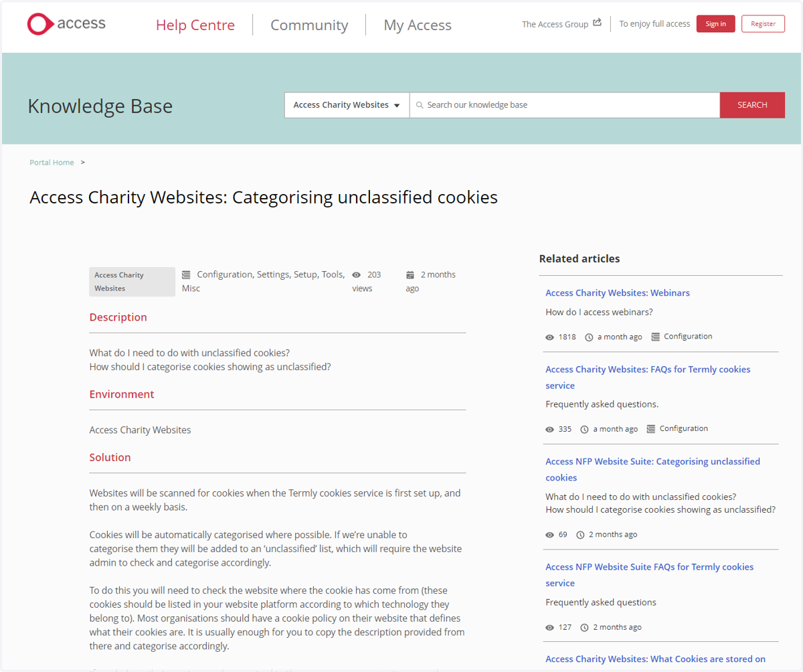Click the Access logo
Viewport: 803px width, 672px height.
pos(66,24)
